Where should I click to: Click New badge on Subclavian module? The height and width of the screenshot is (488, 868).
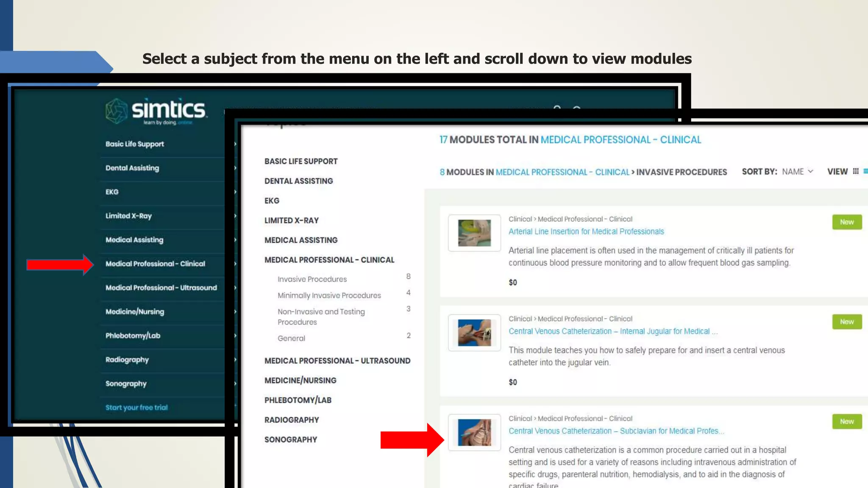(x=847, y=421)
